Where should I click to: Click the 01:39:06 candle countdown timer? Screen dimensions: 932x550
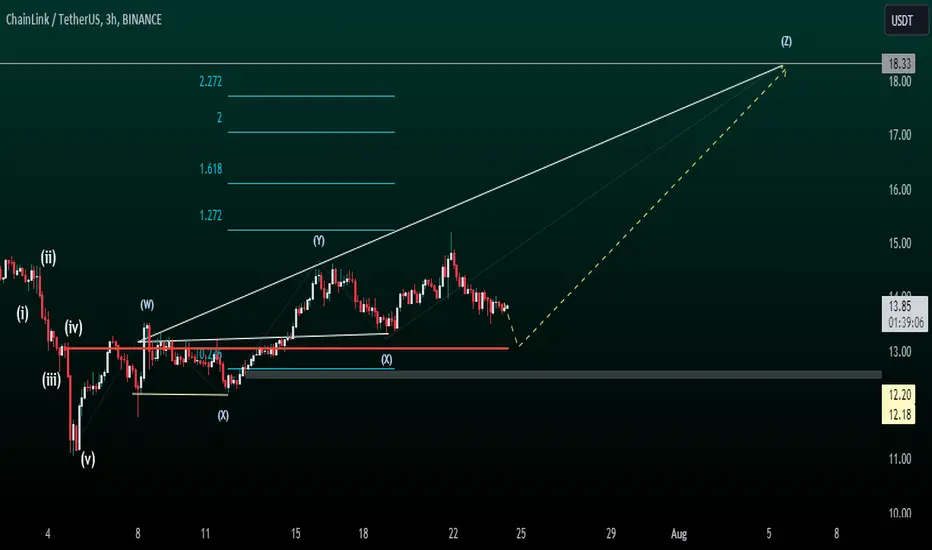[x=905, y=323]
